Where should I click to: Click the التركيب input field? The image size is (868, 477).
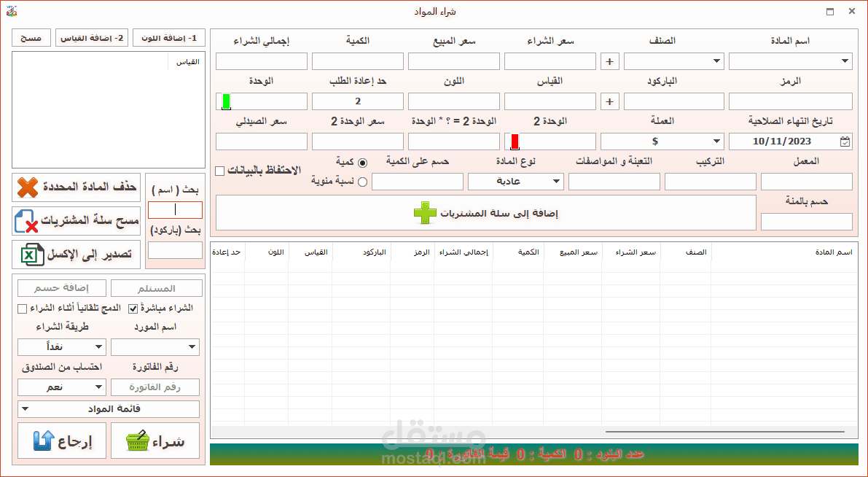click(711, 181)
